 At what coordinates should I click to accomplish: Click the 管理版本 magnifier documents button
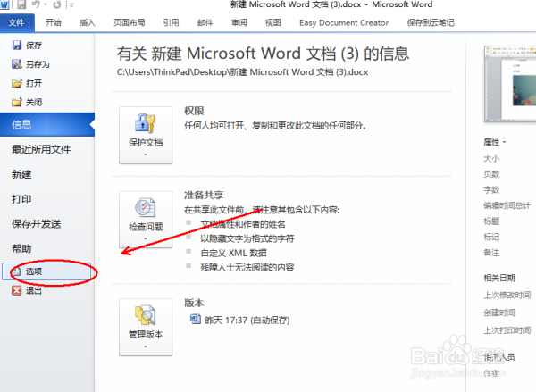(x=146, y=327)
